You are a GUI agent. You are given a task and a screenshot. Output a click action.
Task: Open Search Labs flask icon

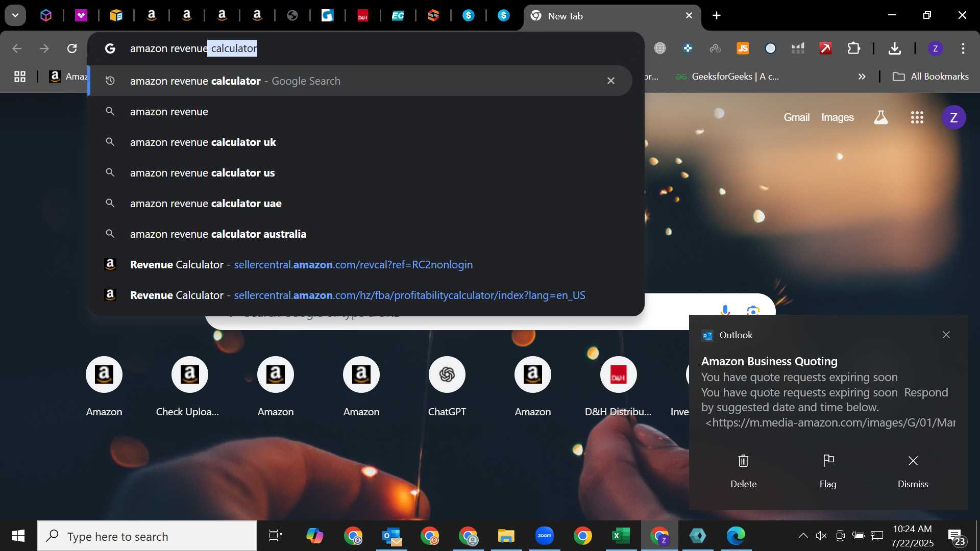click(881, 117)
